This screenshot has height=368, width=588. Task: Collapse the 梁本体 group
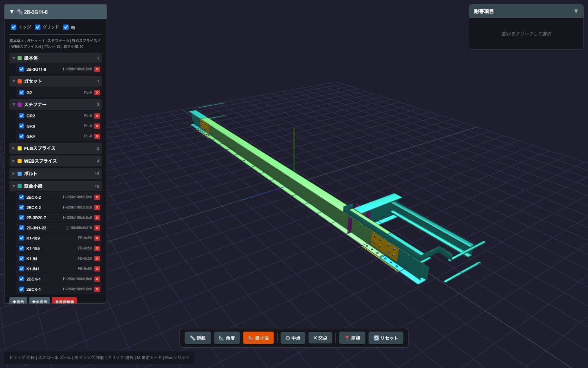(13, 58)
